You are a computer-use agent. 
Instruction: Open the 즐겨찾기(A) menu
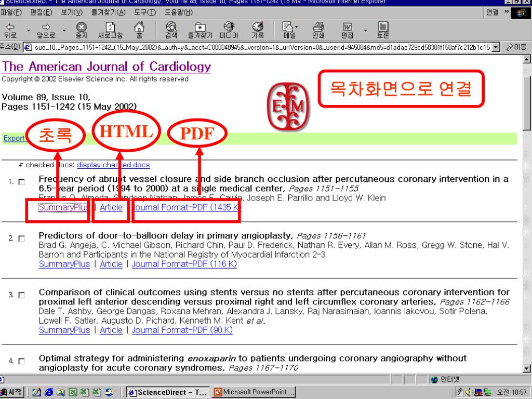108,12
